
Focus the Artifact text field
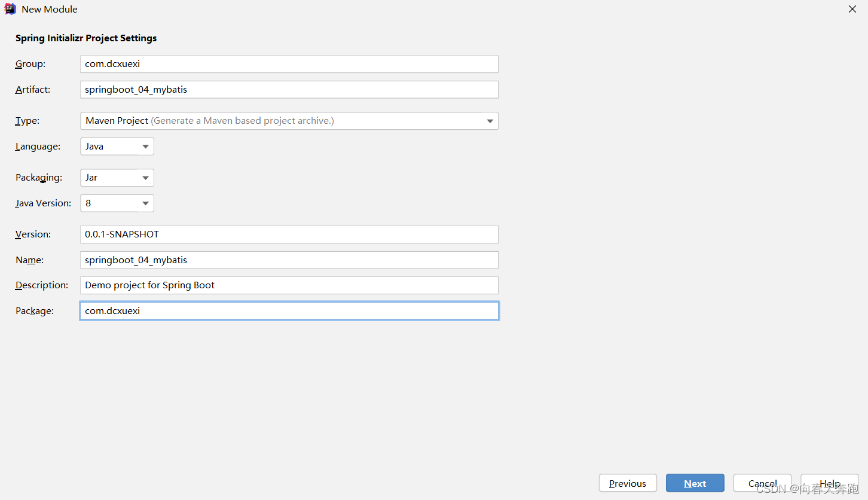pyautogui.click(x=289, y=90)
